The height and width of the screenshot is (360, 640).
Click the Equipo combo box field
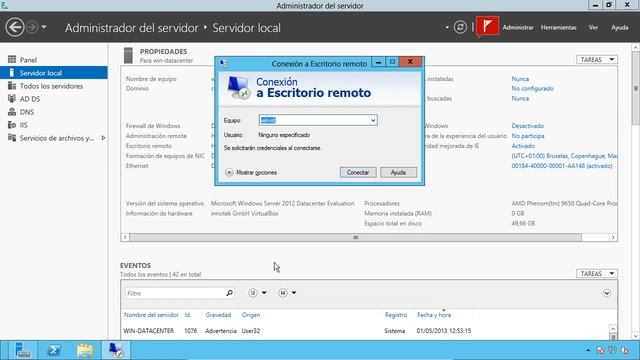pyautogui.click(x=318, y=120)
